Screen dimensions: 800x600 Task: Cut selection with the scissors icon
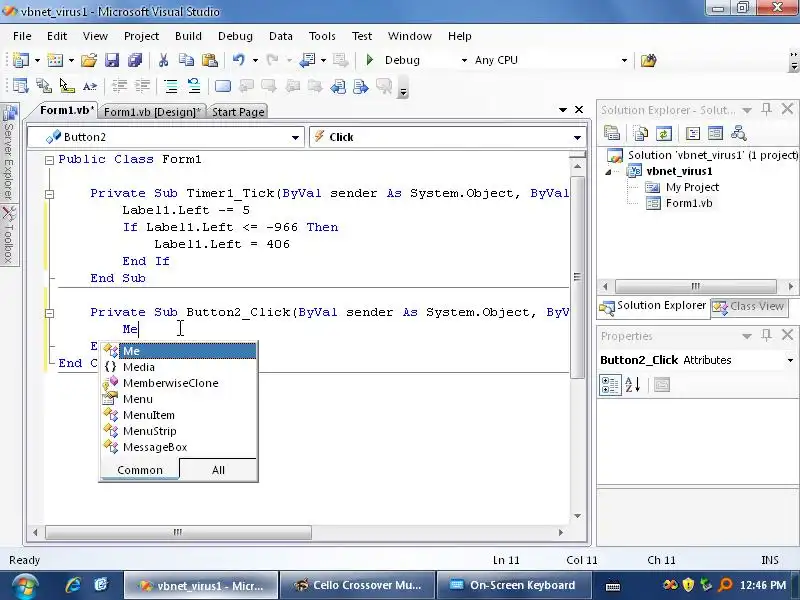pos(163,60)
